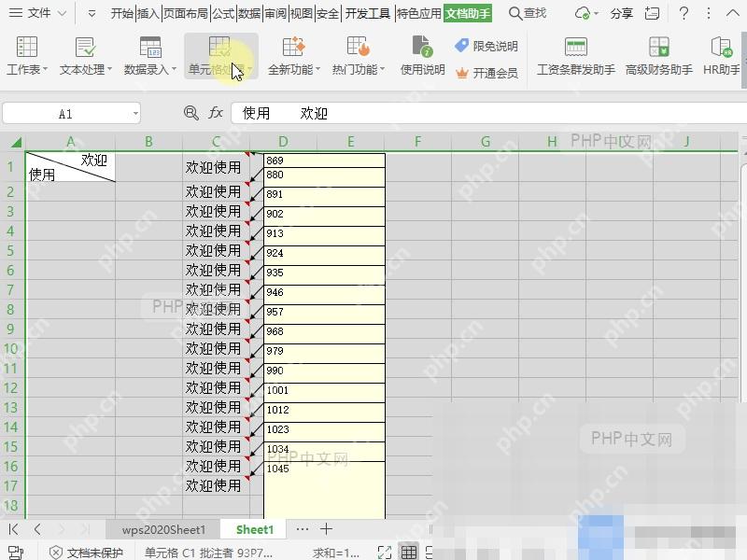Select column F header
747x560 pixels.
coord(417,142)
